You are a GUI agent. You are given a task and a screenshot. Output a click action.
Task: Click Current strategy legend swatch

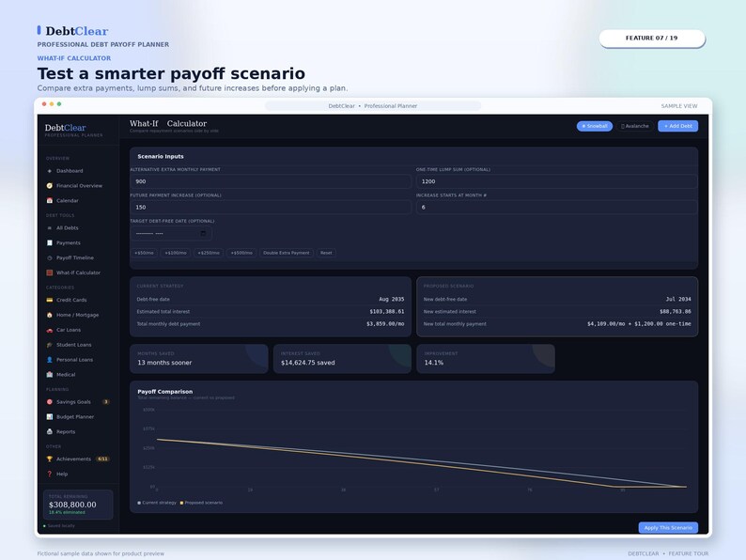tap(139, 503)
